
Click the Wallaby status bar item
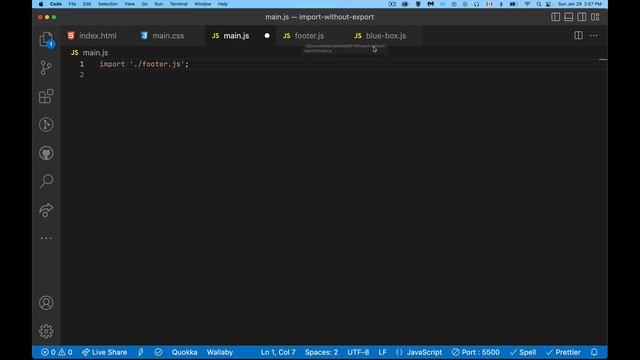[x=220, y=352]
